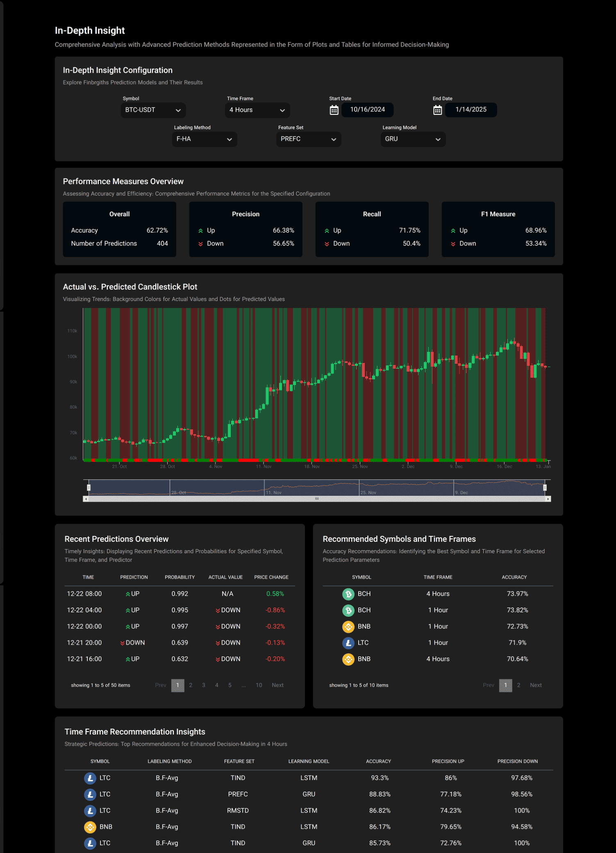Go to page 2 of Recent Predictions
This screenshot has width=616, height=853.
pos(191,685)
